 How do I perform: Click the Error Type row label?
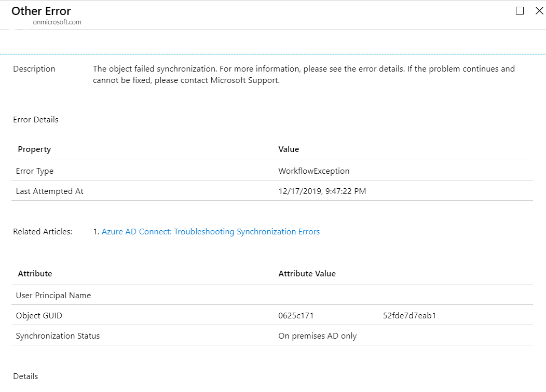click(x=34, y=171)
